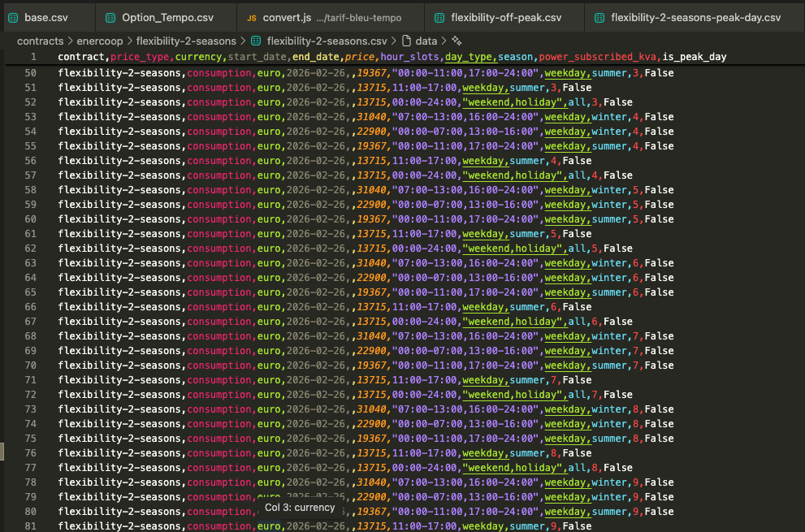Click "07:00-13:00,16:00-24:00" on line 63

click(x=465, y=263)
